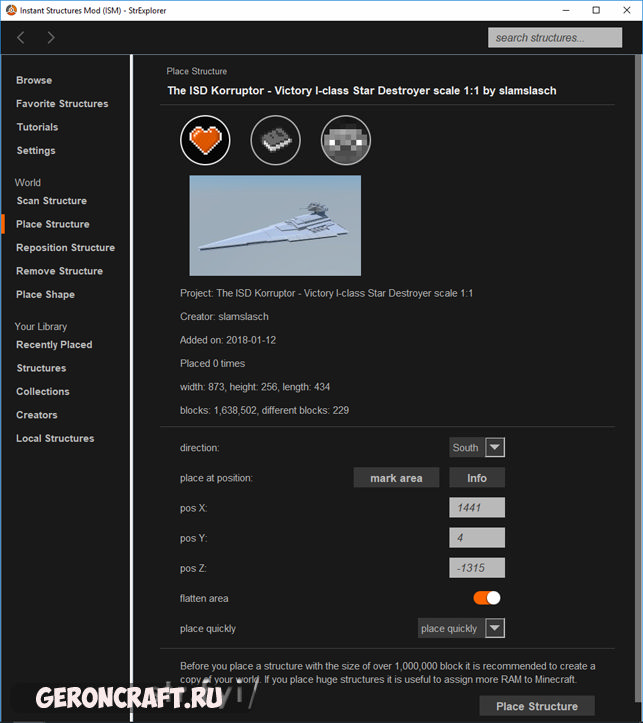Click the Star Destroyer preview thumbnail

pyautogui.click(x=275, y=225)
